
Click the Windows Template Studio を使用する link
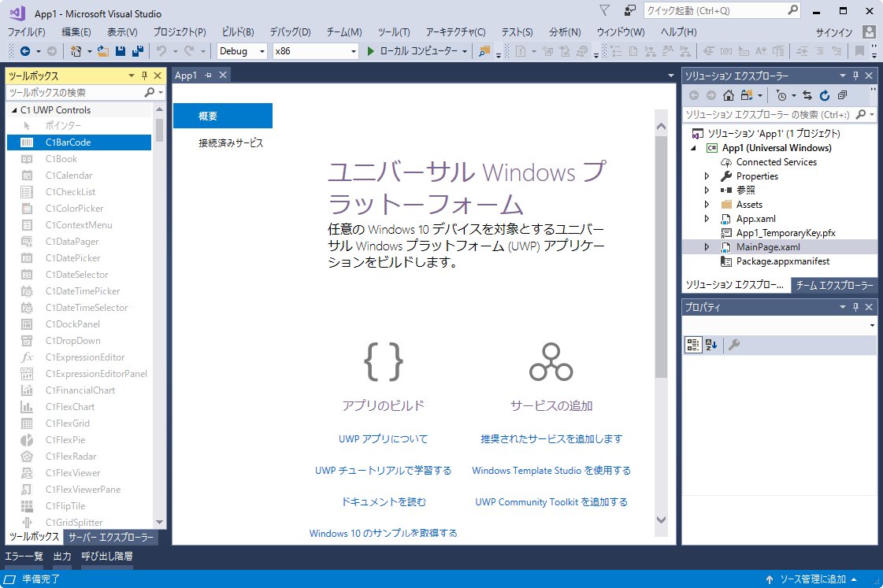coord(551,471)
